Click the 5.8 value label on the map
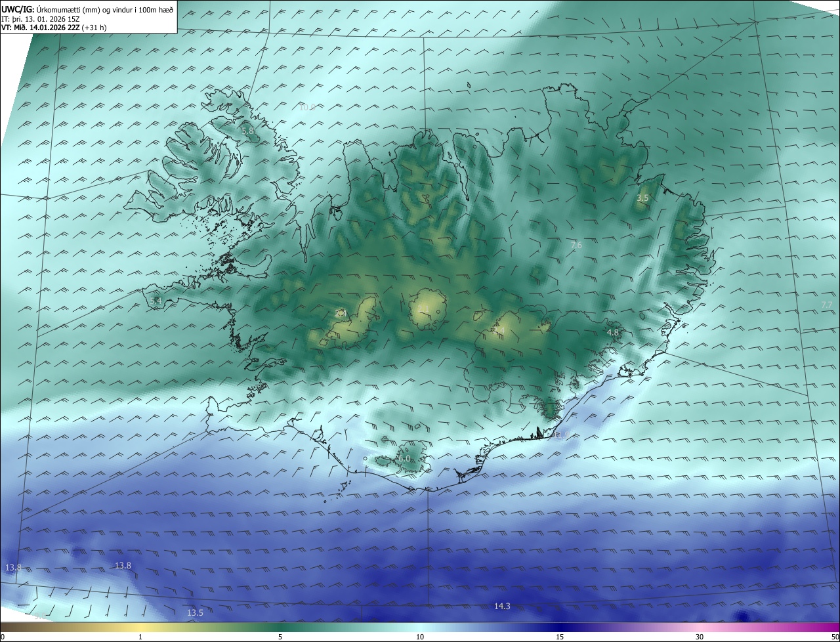The image size is (840, 642). [247, 131]
